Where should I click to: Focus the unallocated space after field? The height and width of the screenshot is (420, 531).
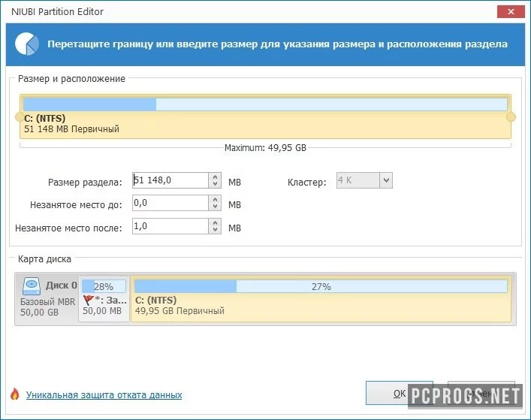(x=170, y=226)
